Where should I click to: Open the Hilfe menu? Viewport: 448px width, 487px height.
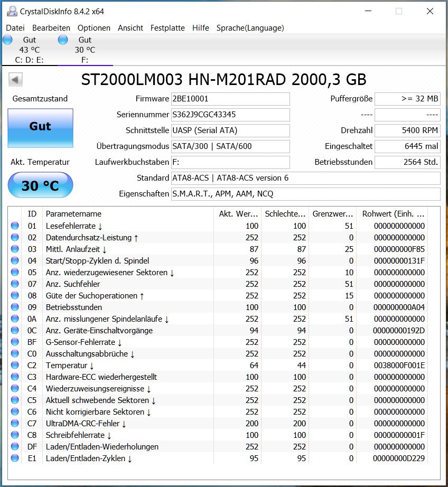200,28
